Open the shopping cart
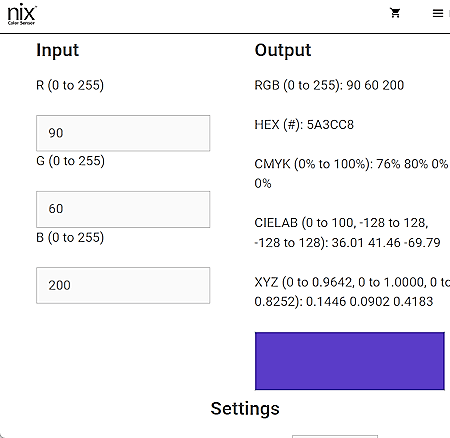Image resolution: width=450 pixels, height=438 pixels. (395, 13)
